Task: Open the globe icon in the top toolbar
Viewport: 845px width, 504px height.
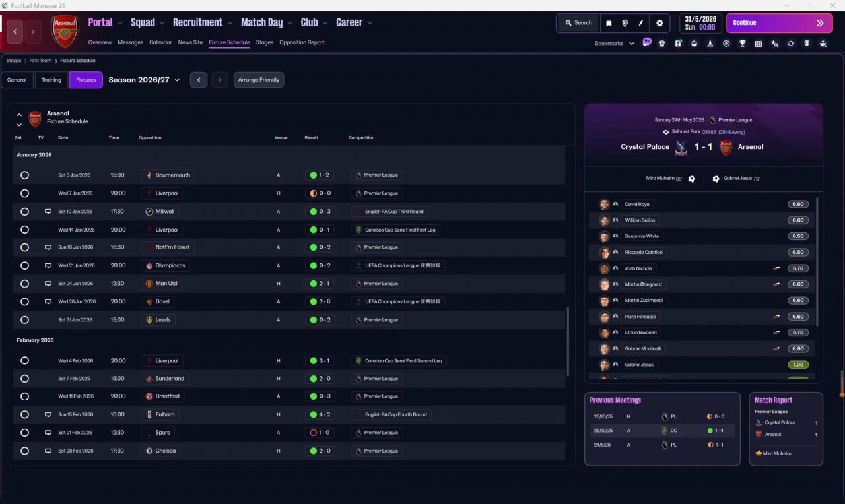Action: (625, 23)
